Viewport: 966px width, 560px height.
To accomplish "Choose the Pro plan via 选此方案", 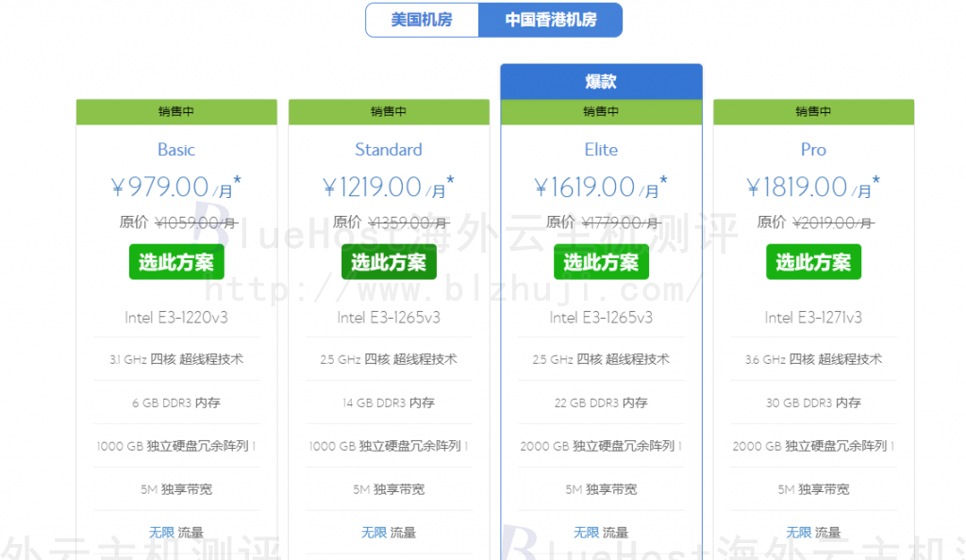I will tap(813, 262).
